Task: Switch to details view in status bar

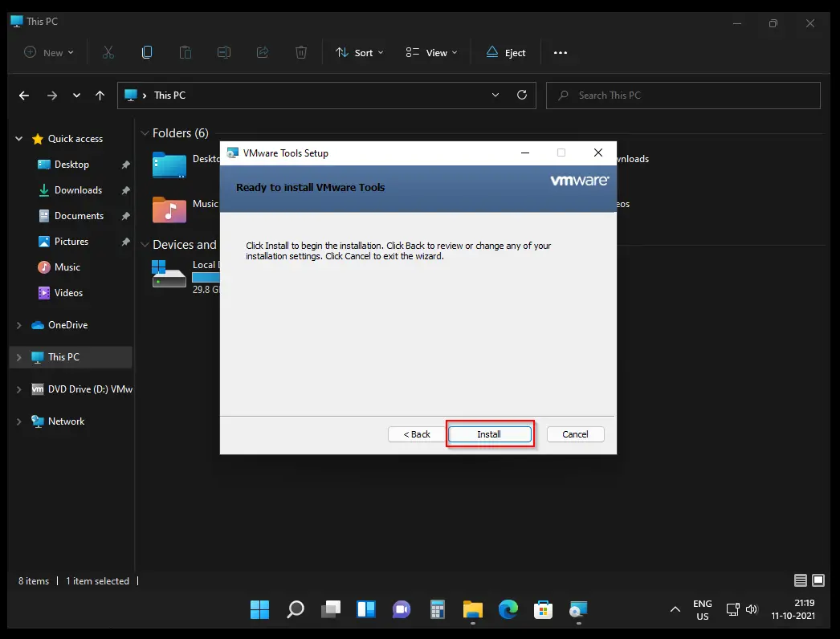Action: pos(801,580)
